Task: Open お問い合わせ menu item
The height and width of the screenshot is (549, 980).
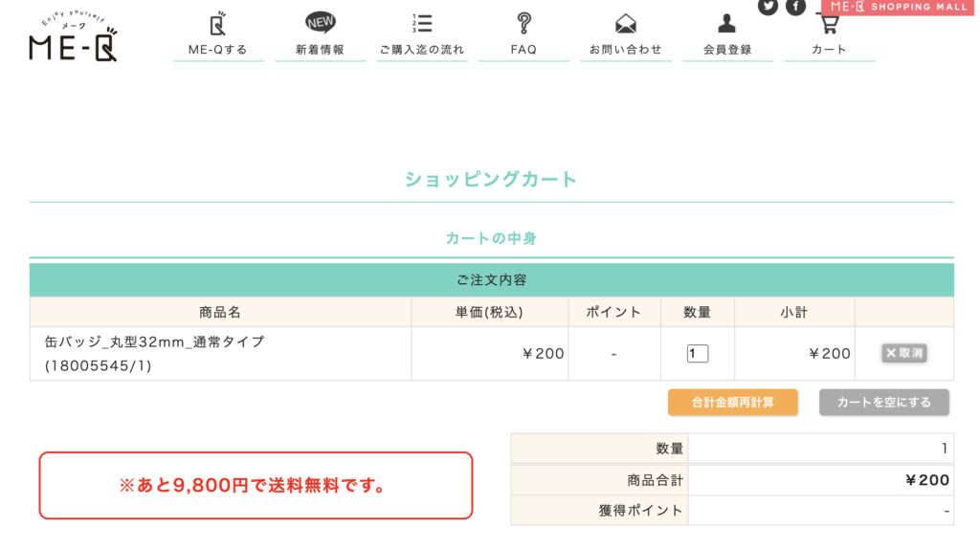Action: (x=626, y=50)
